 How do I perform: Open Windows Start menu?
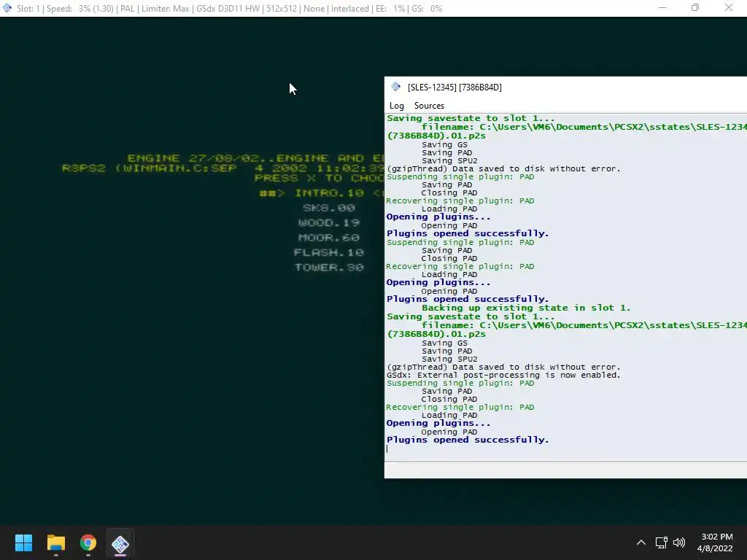23,542
